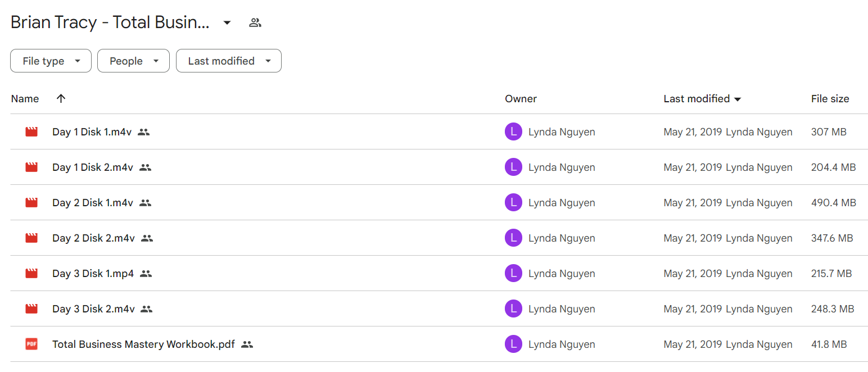Expand the folder title dropdown arrow
This screenshot has width=868, height=372.
pos(227,22)
